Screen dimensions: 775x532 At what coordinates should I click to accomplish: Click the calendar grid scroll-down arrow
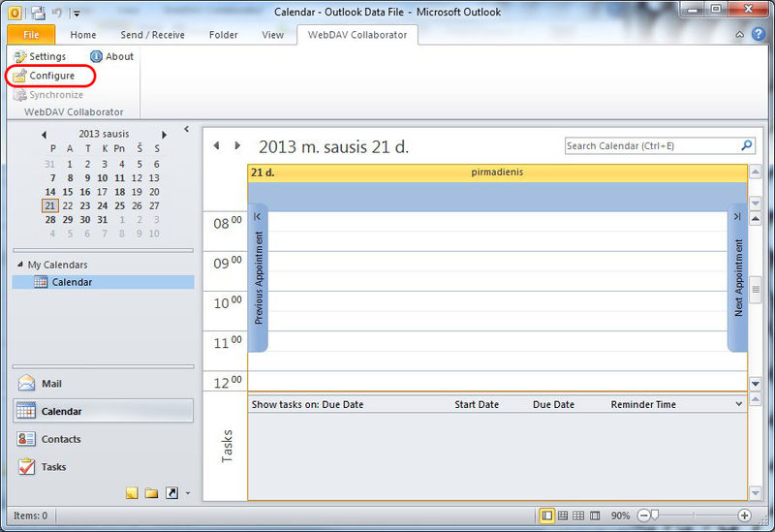point(756,383)
